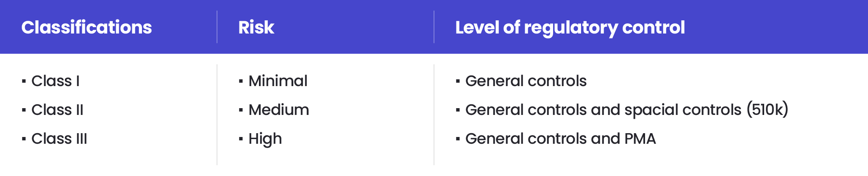Click the bullet before General controls and PMA
This screenshot has height=176, width=868.
pyautogui.click(x=458, y=139)
